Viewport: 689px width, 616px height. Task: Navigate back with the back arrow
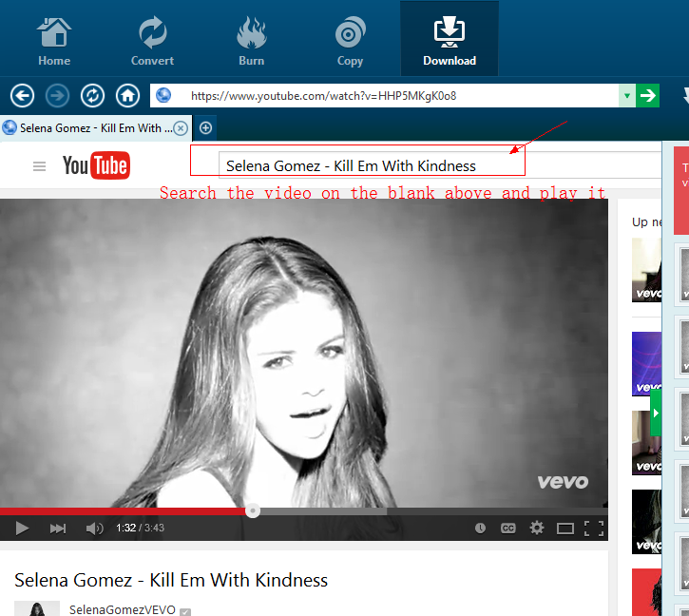[x=22, y=95]
